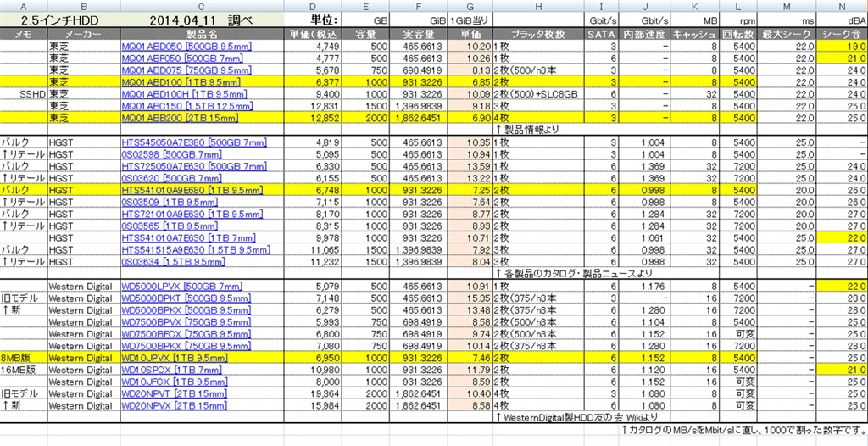Open the WD5000LPVX [500GB 7mm] link

[182, 286]
